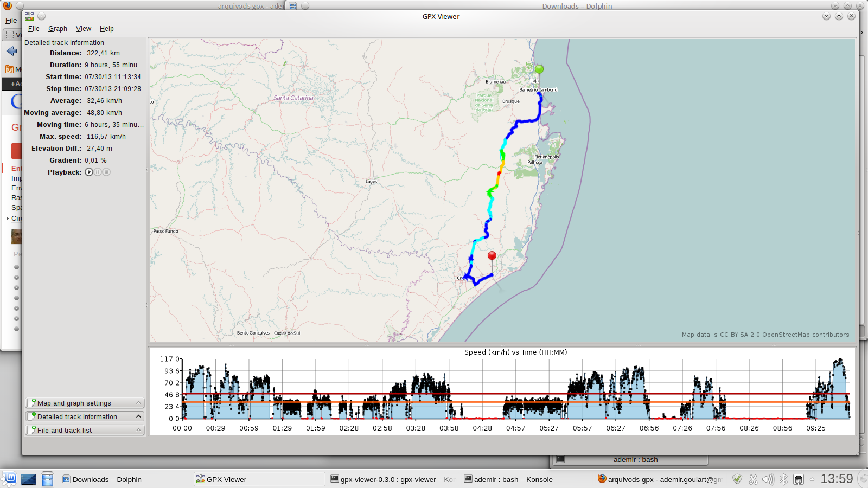
Task: Click the show desktop icon in the taskbar
Action: [x=28, y=479]
